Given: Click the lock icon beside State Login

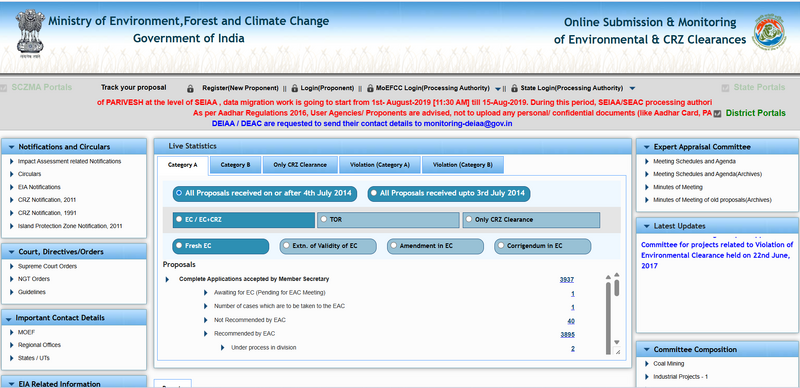Looking at the screenshot, I should point(514,88).
